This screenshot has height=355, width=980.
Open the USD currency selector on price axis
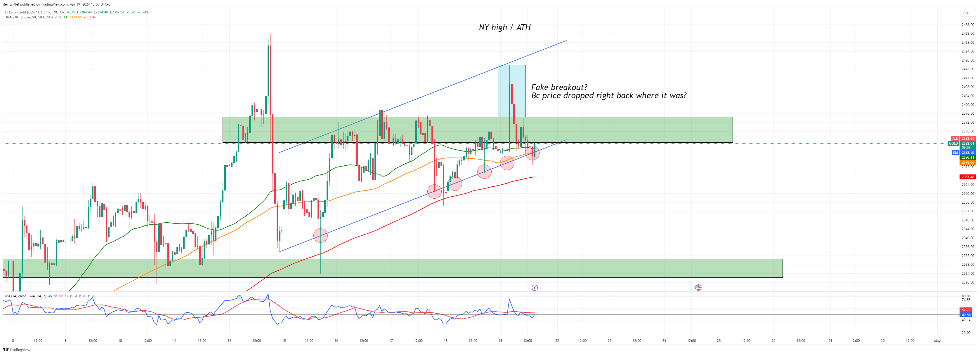click(966, 13)
